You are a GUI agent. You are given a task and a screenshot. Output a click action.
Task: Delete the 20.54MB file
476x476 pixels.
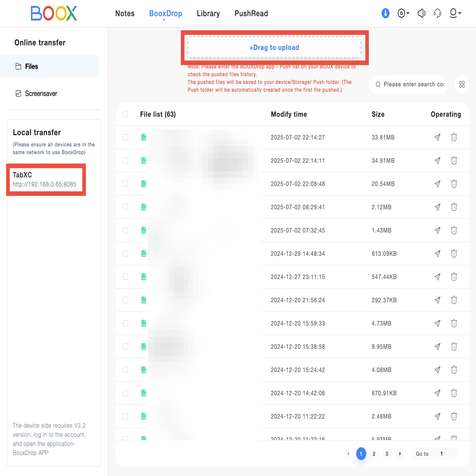[x=454, y=184]
